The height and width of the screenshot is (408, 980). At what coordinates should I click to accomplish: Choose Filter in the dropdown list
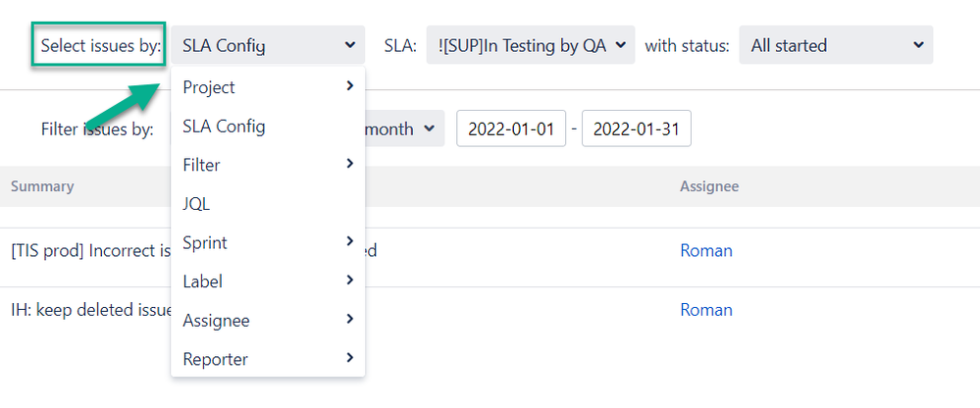click(x=202, y=165)
